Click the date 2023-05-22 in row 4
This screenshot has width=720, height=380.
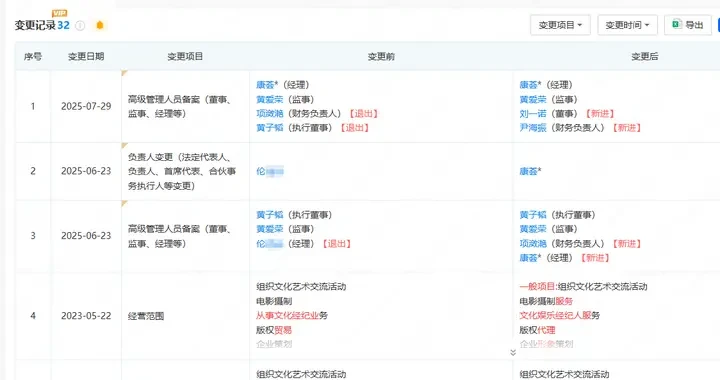pos(86,316)
